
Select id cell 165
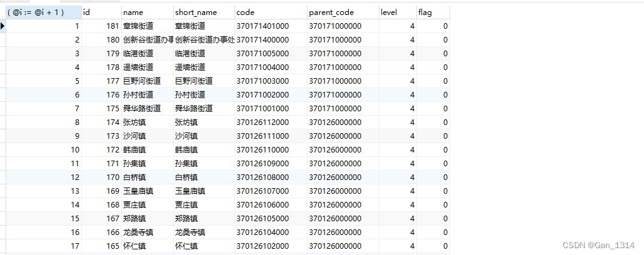(x=101, y=246)
